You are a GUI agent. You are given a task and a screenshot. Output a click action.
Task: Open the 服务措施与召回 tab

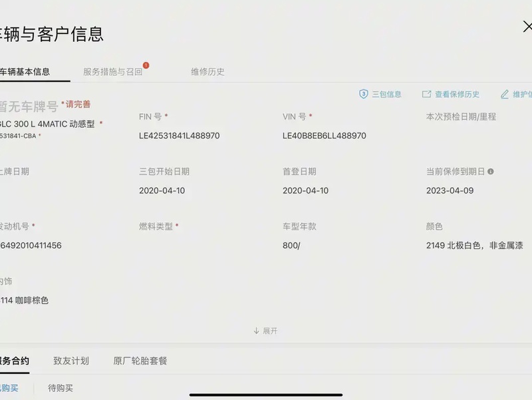click(113, 72)
